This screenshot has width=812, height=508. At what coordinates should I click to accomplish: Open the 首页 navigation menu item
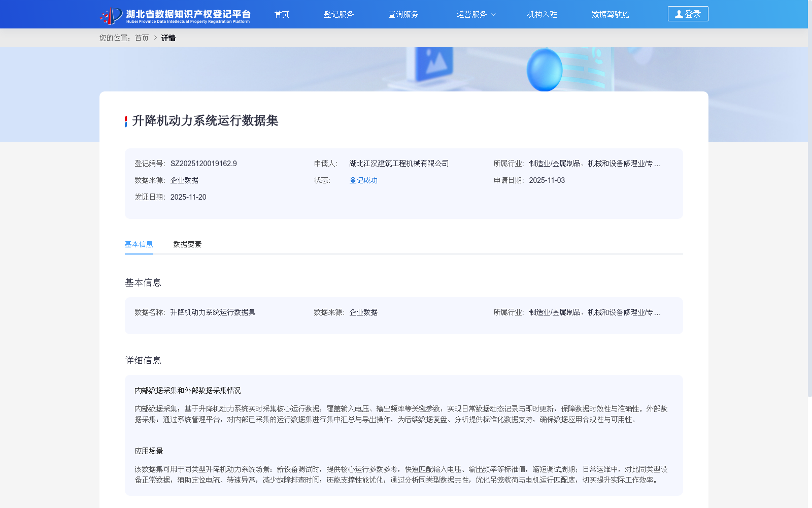pyautogui.click(x=282, y=14)
